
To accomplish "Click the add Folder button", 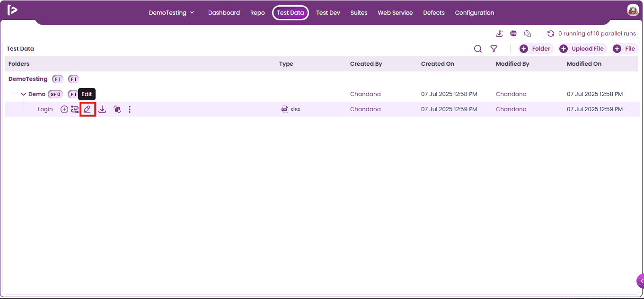I will [x=535, y=49].
